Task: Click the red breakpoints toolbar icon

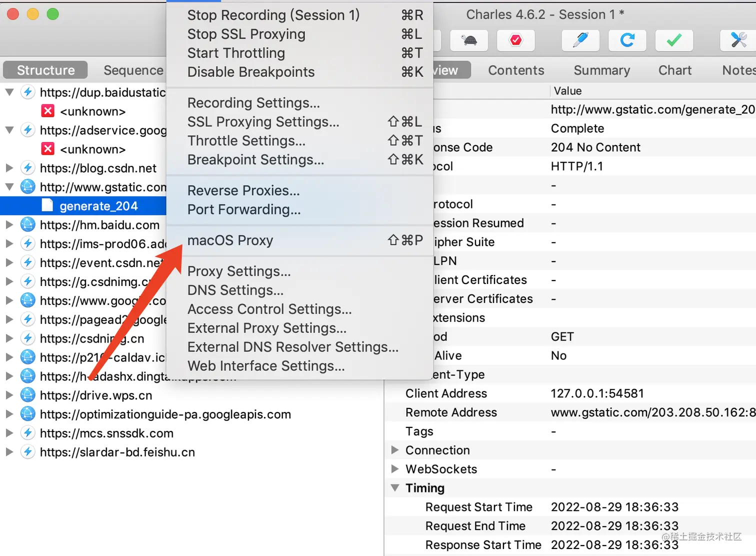Action: tap(516, 40)
